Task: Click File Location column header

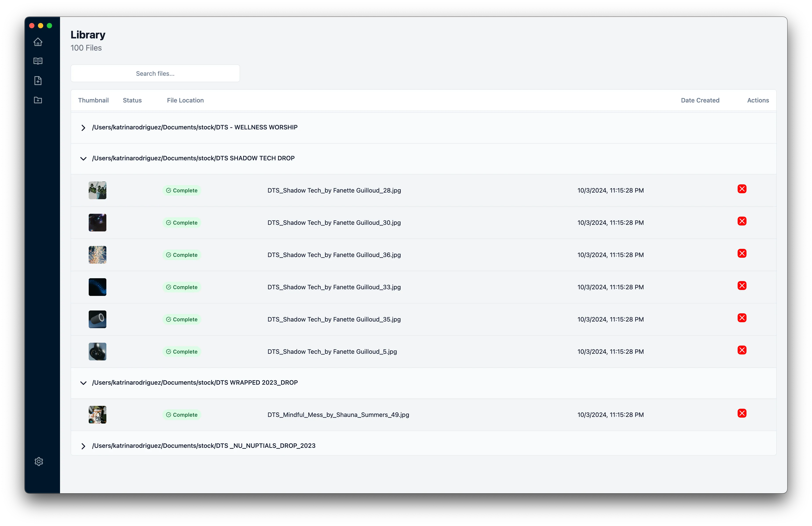Action: pyautogui.click(x=185, y=100)
